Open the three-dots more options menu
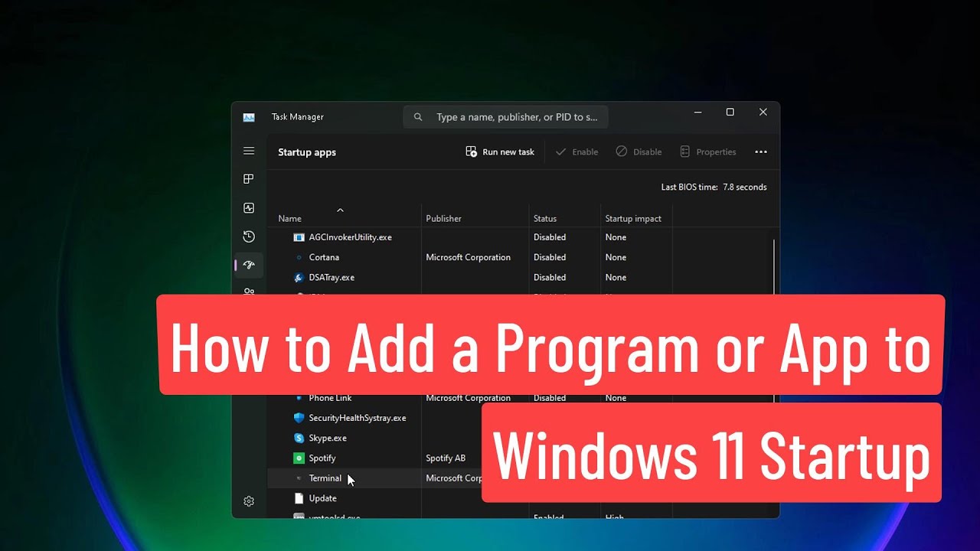 (x=761, y=152)
